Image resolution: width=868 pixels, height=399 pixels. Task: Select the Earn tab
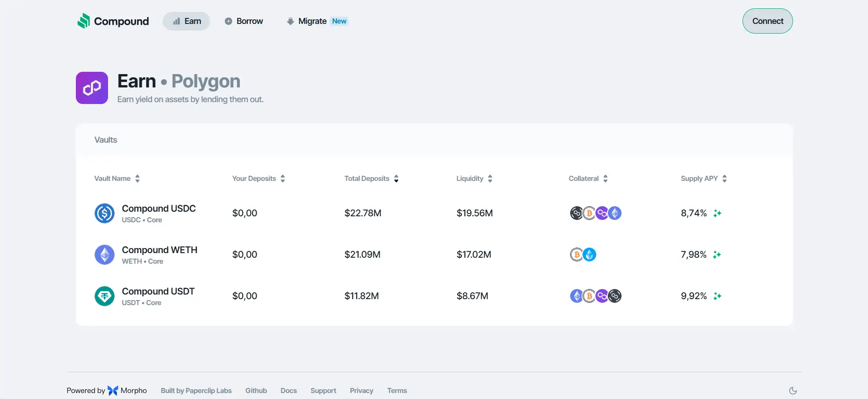(x=187, y=21)
